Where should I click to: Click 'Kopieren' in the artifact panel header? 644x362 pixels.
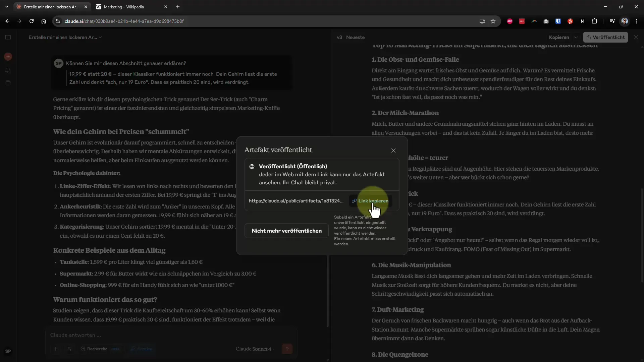point(559,37)
